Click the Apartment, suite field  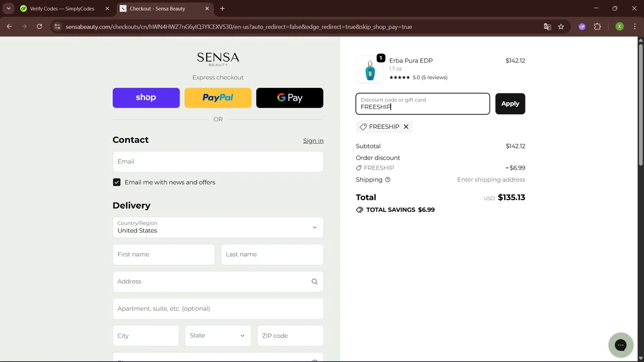(x=218, y=309)
